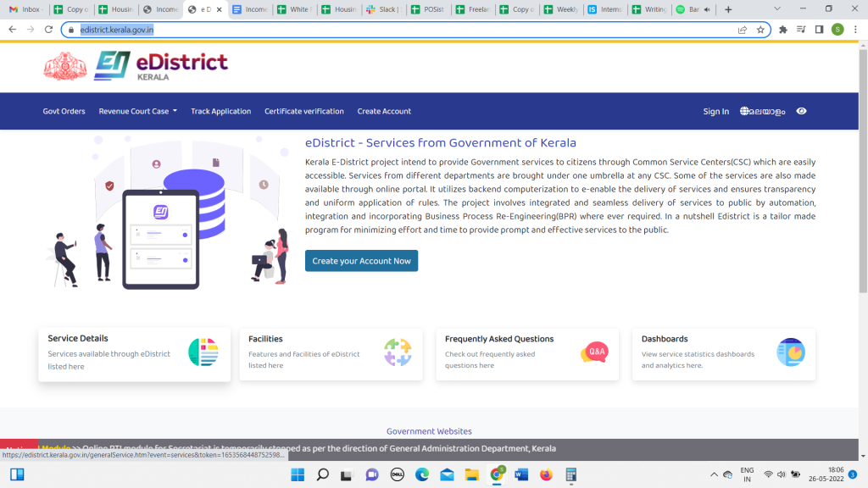Click the Kerala state emblem logo
The image size is (868, 488).
(x=65, y=66)
